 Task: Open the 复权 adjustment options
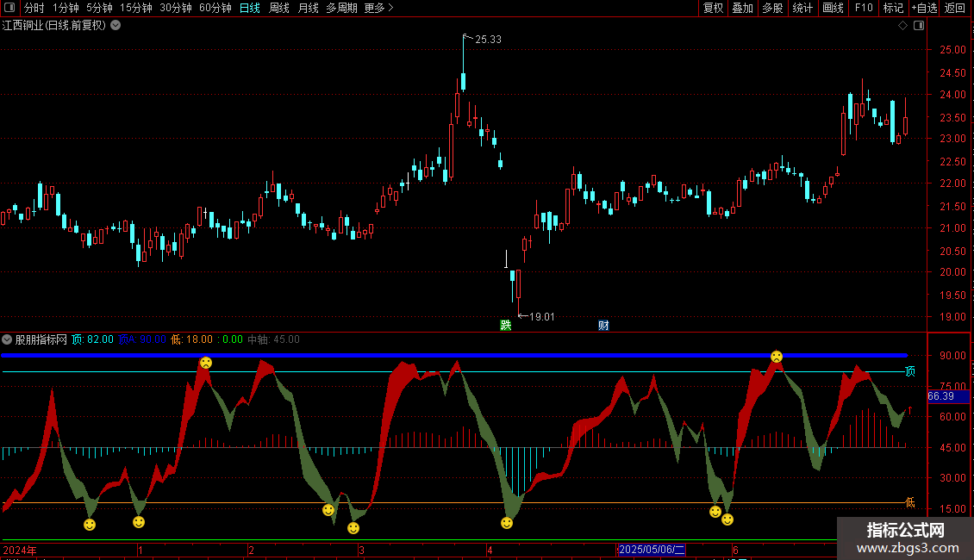[x=713, y=8]
